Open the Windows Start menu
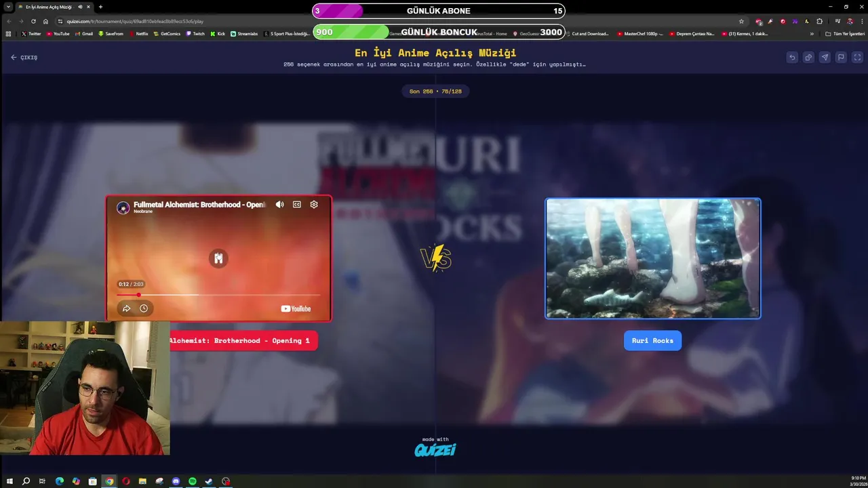 (x=9, y=481)
